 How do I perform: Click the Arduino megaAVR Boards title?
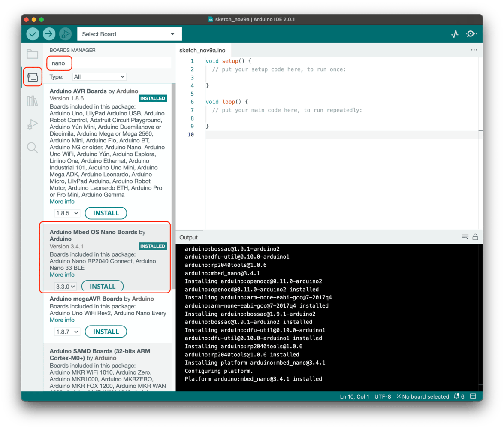tap(86, 299)
